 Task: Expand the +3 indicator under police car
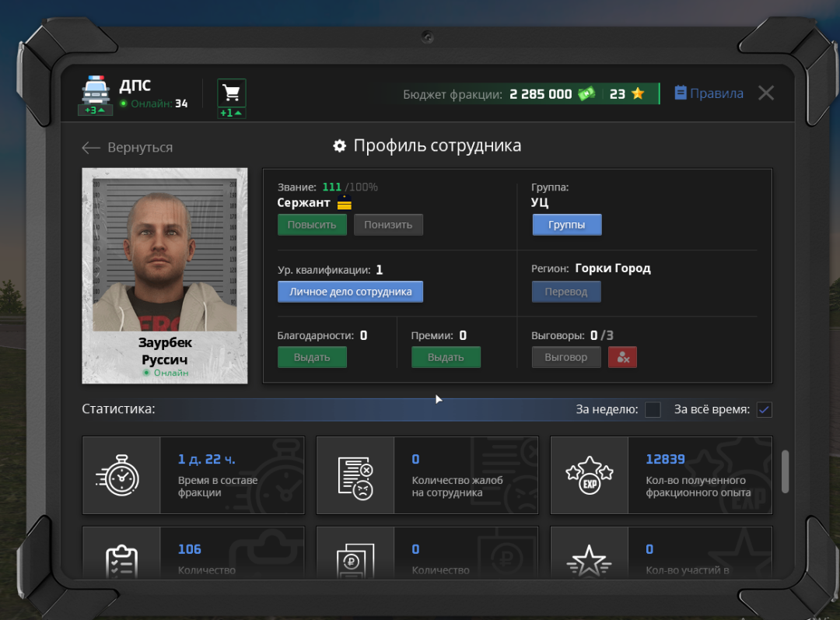tap(95, 110)
